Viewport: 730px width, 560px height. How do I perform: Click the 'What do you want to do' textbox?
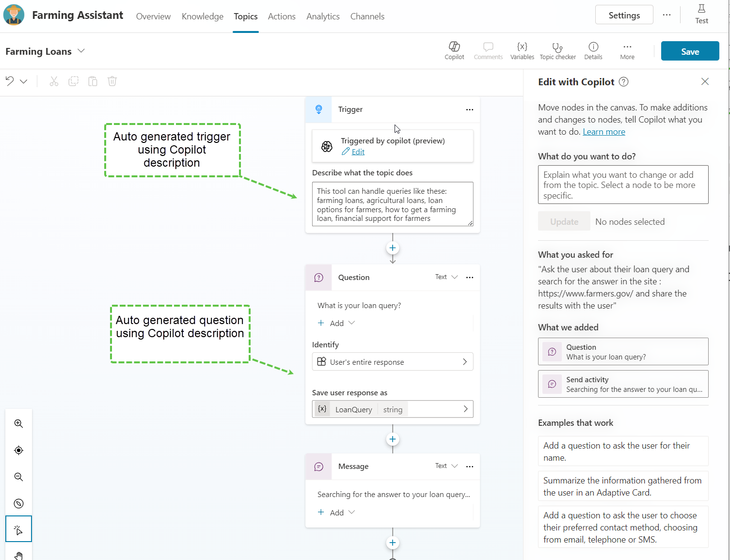coord(623,185)
